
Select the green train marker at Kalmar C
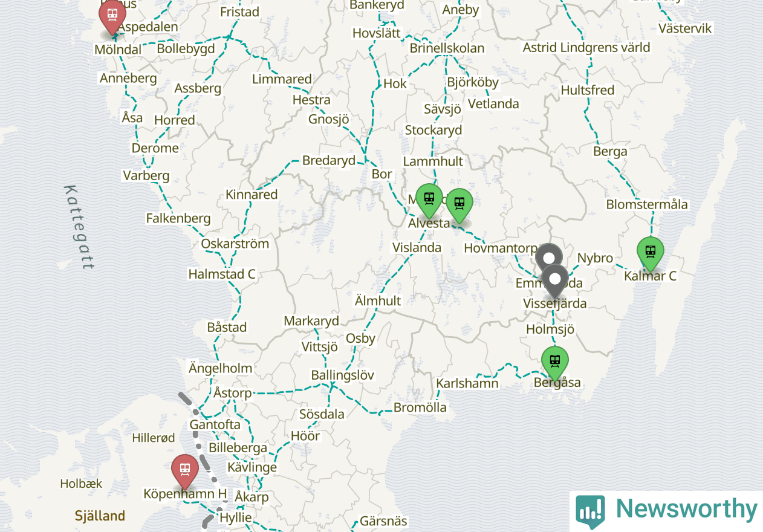[x=651, y=253]
